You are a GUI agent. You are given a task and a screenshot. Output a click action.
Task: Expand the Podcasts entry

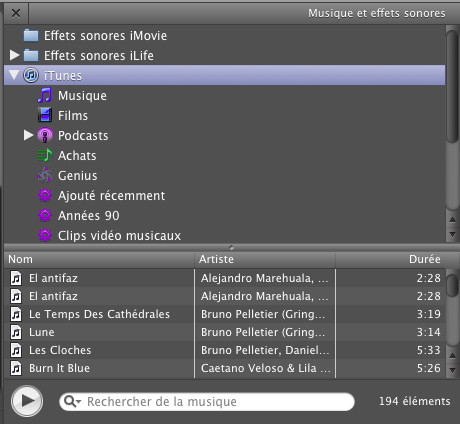click(x=28, y=135)
